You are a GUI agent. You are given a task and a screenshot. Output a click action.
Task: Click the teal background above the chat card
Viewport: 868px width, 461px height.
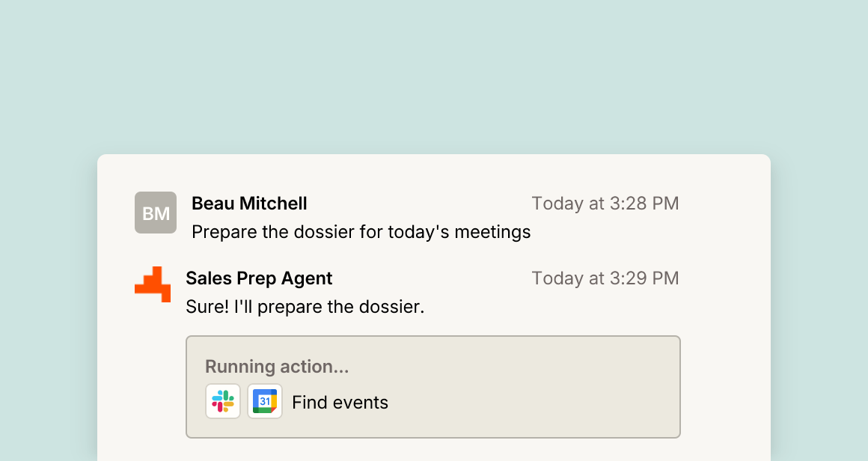tap(434, 78)
